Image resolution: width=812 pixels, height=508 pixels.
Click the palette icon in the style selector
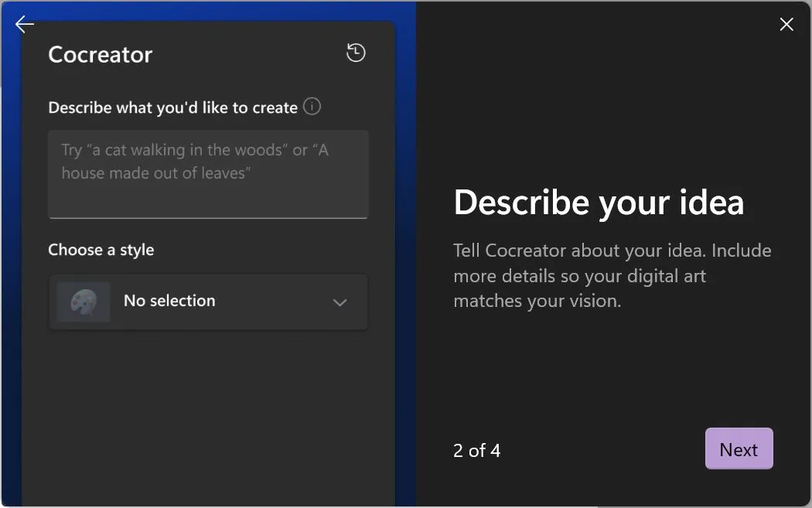pos(84,302)
